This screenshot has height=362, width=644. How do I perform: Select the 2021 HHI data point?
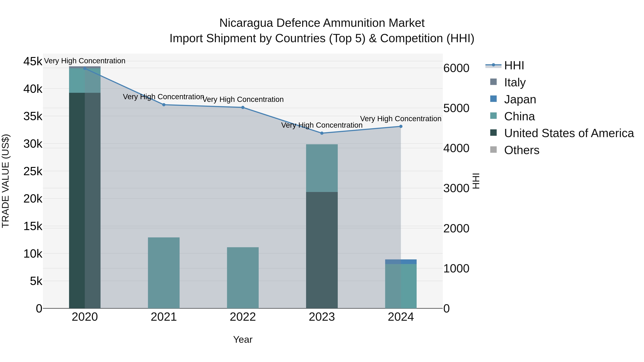[x=164, y=105]
